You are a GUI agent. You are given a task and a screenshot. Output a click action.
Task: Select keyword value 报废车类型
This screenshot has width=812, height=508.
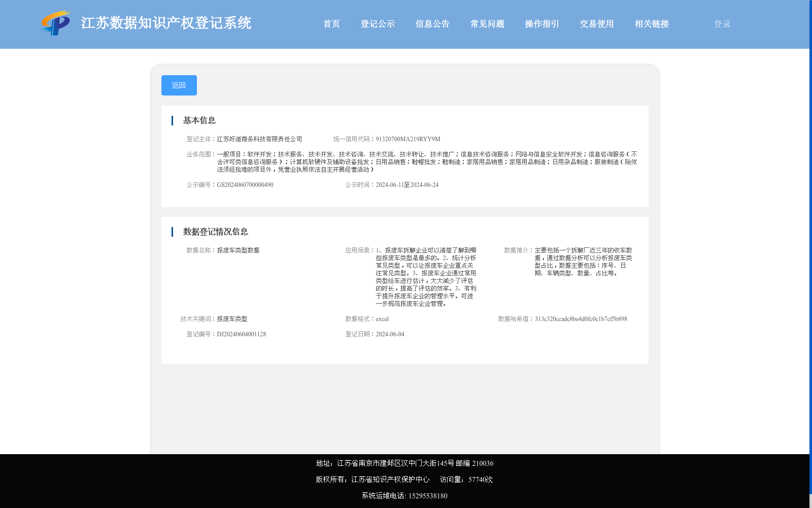click(x=232, y=319)
